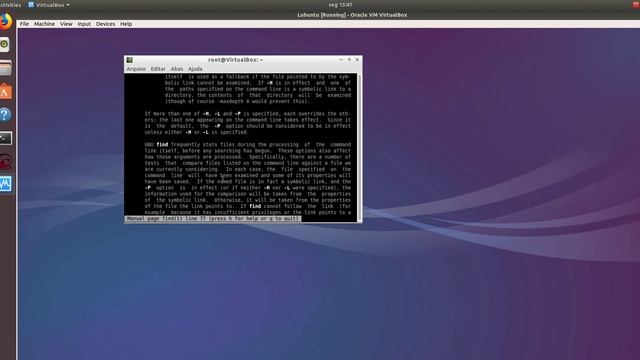Viewport: 640px width, 360px height.
Task: Open the Files manager dock icon
Action: 5,68
